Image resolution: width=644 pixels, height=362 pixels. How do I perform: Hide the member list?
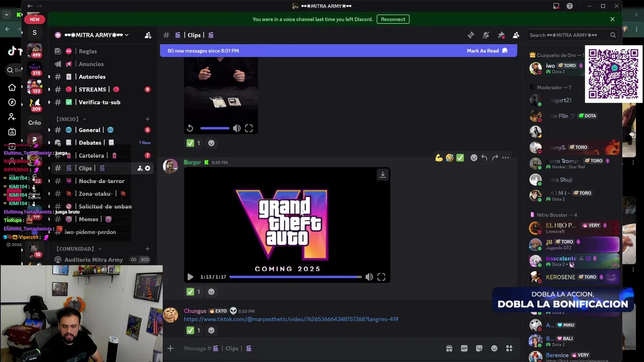click(516, 35)
